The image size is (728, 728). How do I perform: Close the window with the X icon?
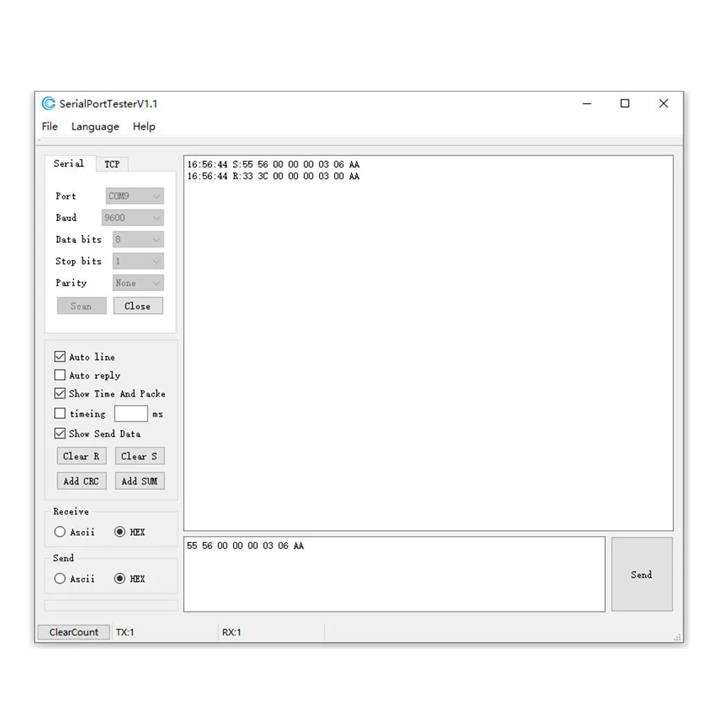click(664, 103)
